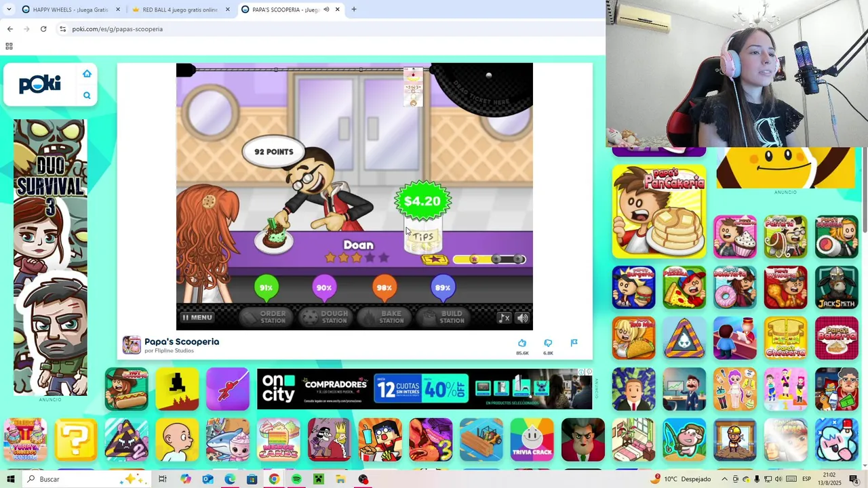Open the hot dog cowboy game
Image resolution: width=868 pixels, height=488 pixels.
(x=126, y=389)
